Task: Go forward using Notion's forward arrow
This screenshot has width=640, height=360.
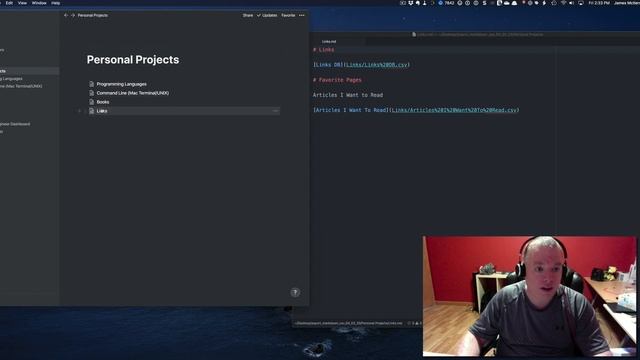Action: click(73, 15)
